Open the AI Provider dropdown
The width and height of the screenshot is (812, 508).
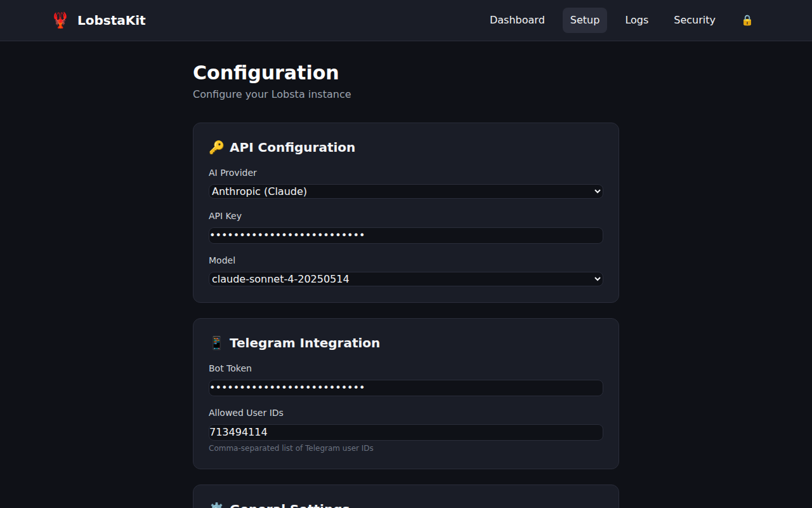point(405,191)
